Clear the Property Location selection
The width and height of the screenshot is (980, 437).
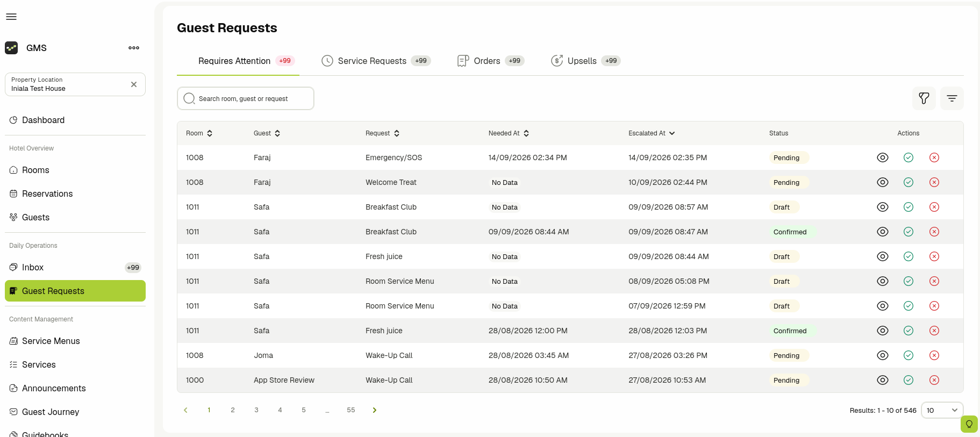coord(134,84)
